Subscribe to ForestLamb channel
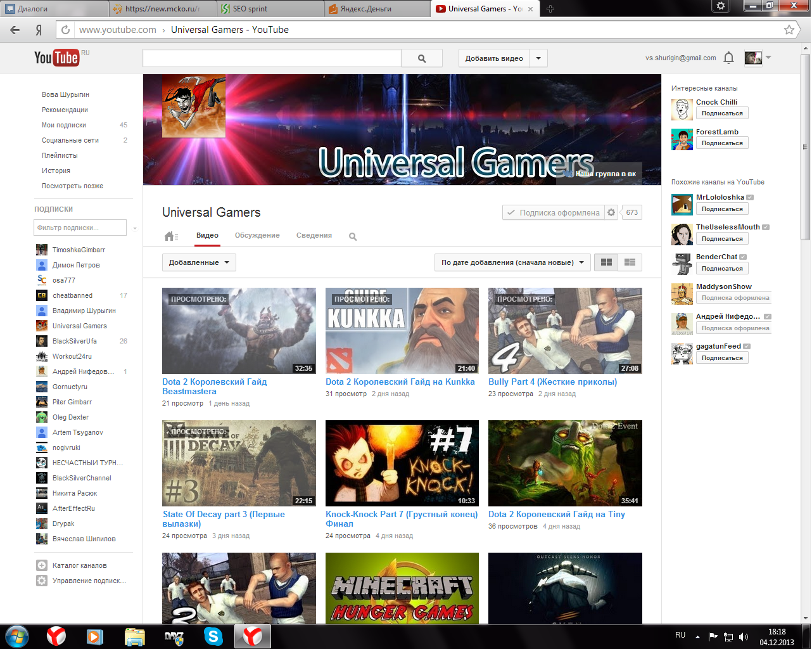Screen dimensions: 812x649 tap(722, 143)
